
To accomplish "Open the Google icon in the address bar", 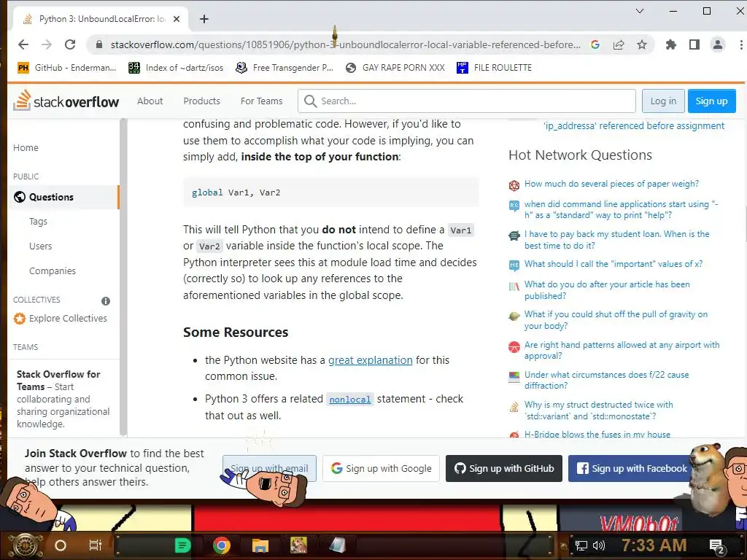I will click(x=595, y=44).
